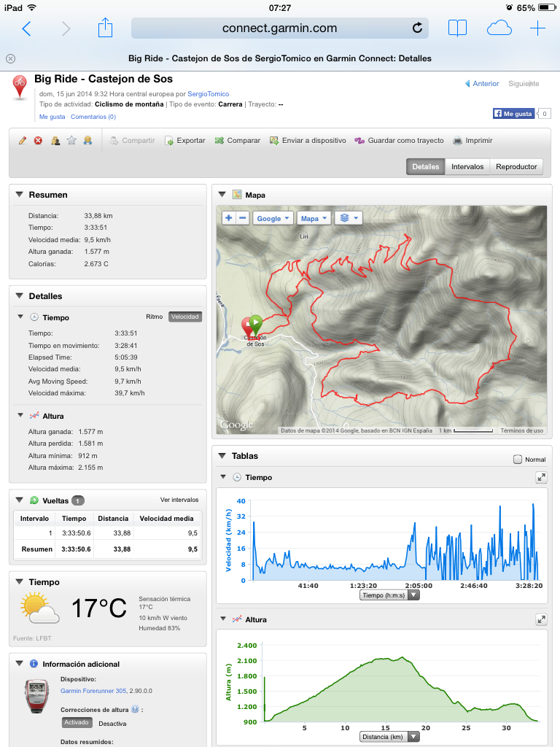This screenshot has height=747, width=560.
Task: Open the Safari share sheet icon
Action: click(105, 28)
